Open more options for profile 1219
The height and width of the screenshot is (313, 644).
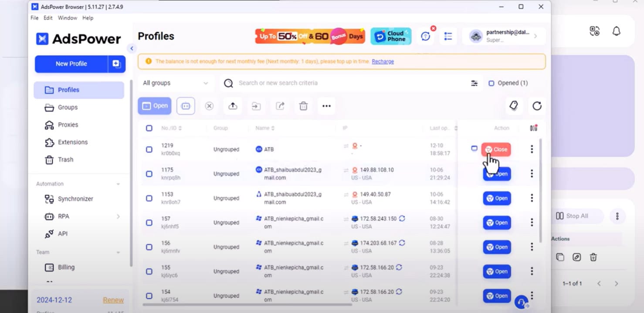pos(532,149)
